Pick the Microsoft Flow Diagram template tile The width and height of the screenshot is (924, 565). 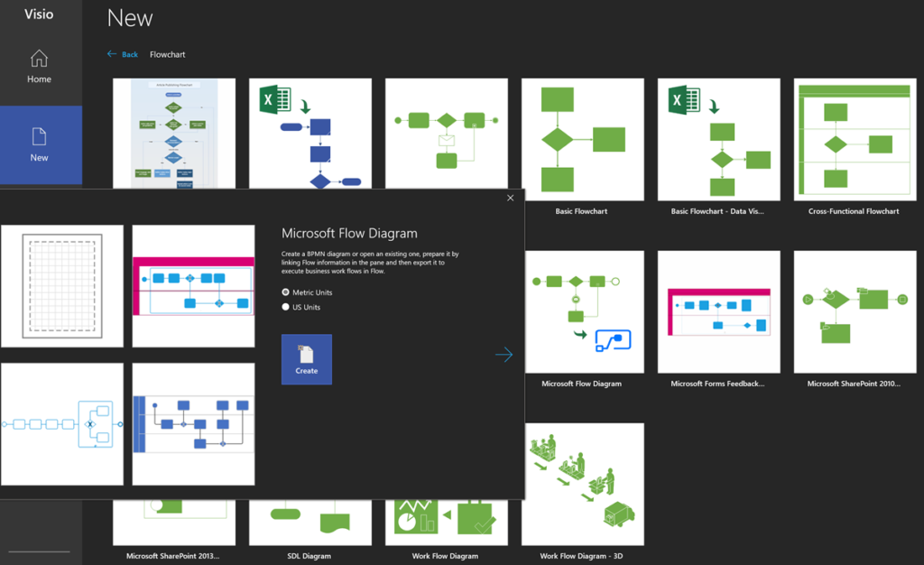coord(582,311)
